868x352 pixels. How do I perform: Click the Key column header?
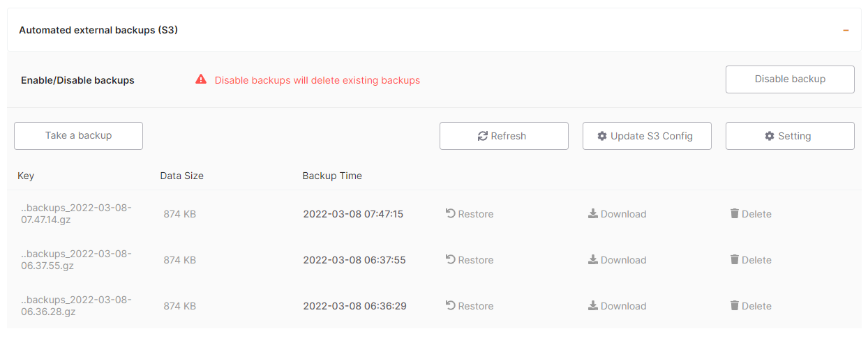26,176
